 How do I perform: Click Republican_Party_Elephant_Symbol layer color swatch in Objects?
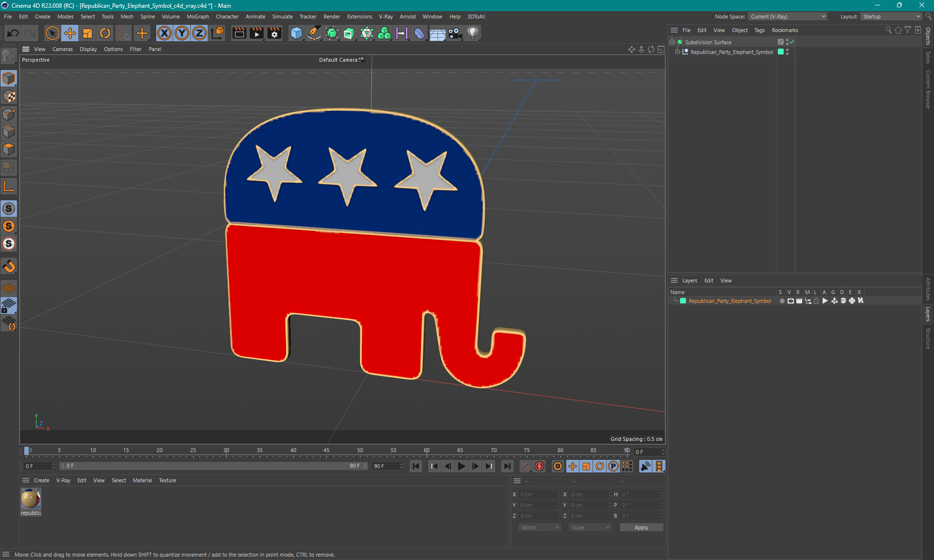[x=781, y=52]
